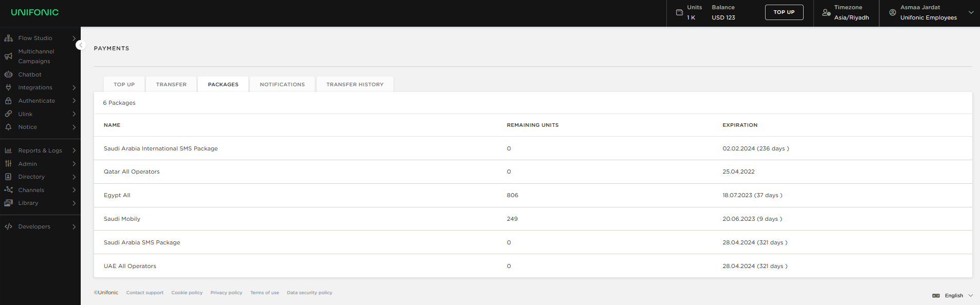Click the Integrations plug icon
This screenshot has height=305, width=980.
[8, 87]
